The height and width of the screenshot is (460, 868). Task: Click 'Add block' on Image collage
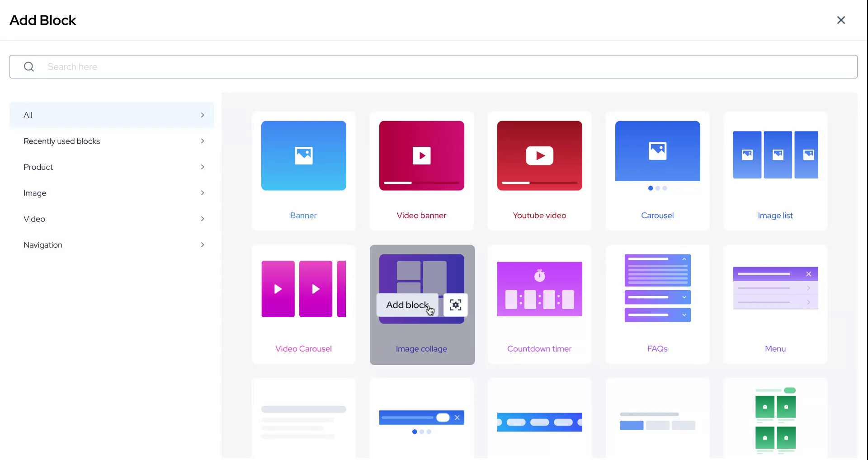[407, 305]
